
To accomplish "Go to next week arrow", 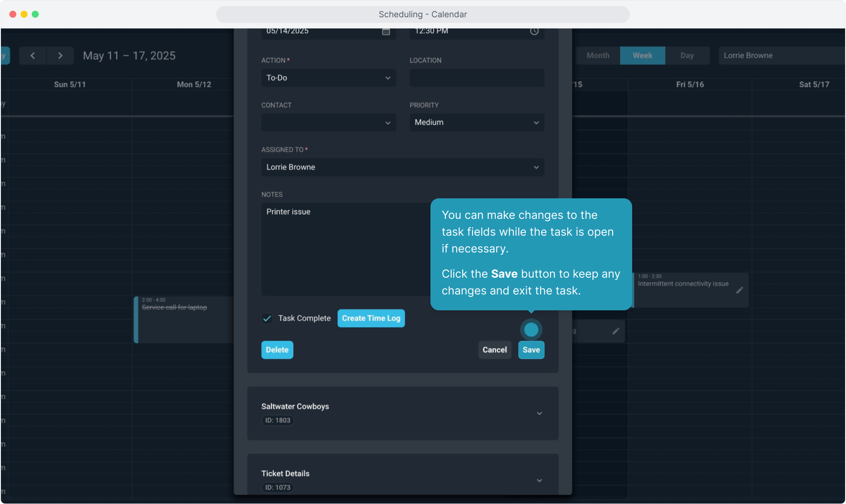I will [x=60, y=56].
